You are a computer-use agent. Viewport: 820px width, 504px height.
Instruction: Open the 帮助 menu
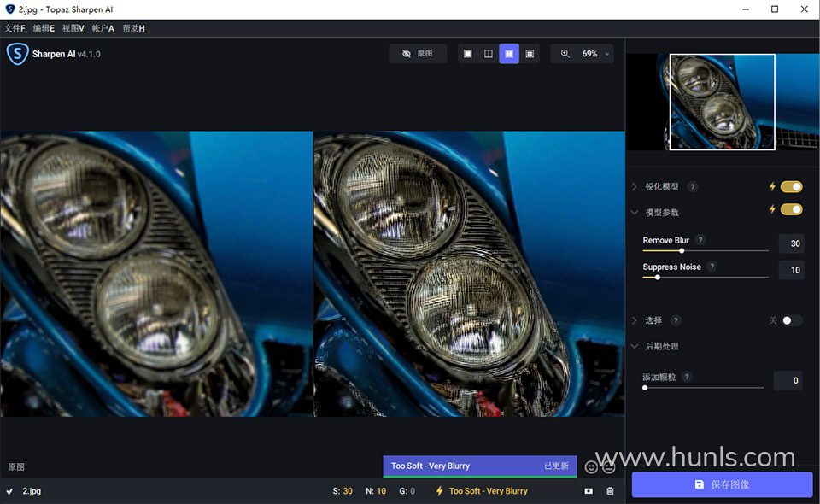(x=133, y=28)
